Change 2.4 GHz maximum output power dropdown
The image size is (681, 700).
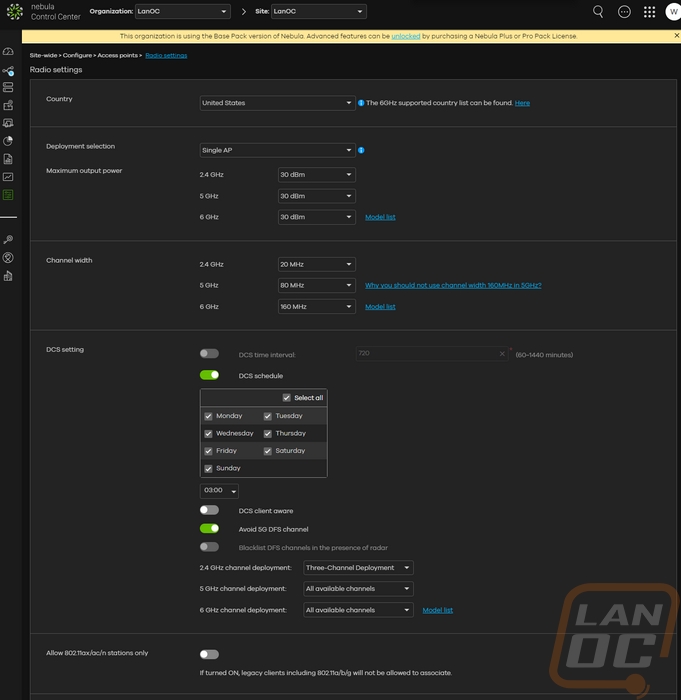[x=317, y=175]
